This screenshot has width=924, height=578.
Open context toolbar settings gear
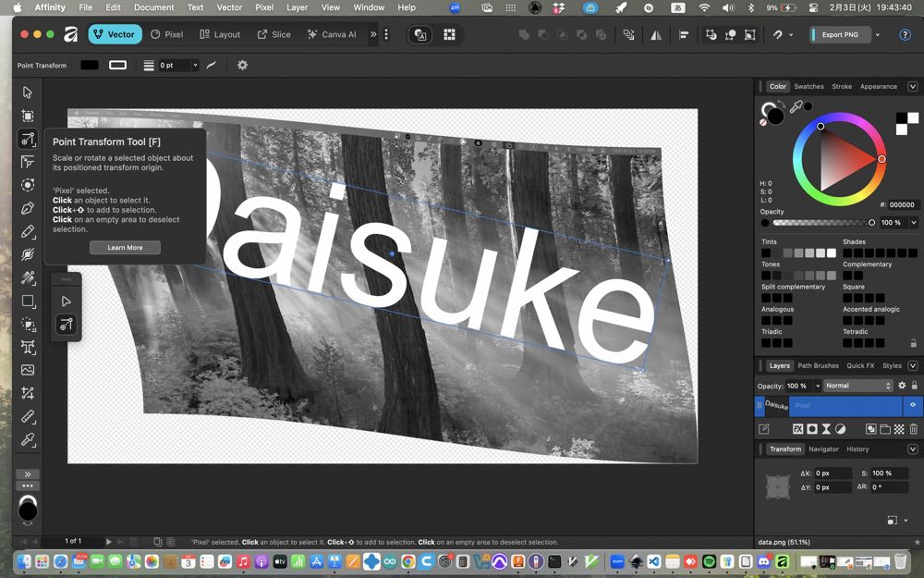point(242,66)
